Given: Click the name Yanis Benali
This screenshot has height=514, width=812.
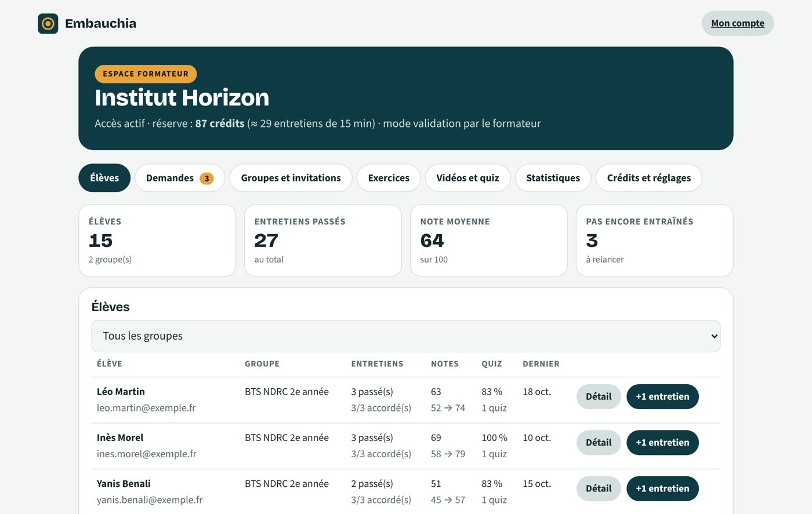Looking at the screenshot, I should coord(124,483).
